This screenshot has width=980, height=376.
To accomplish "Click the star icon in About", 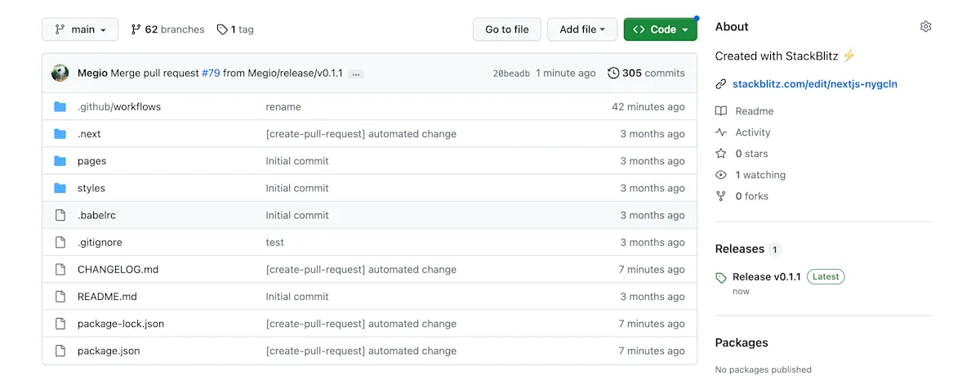I will (x=720, y=154).
